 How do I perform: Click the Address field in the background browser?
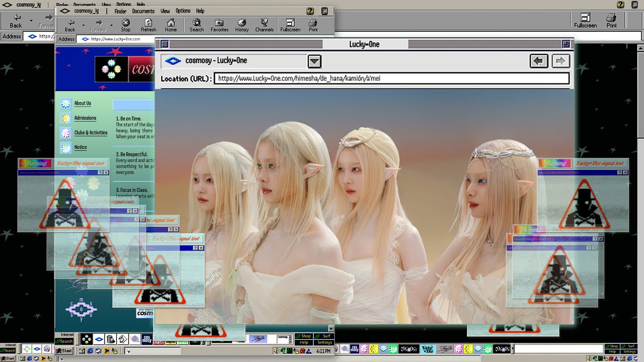pyautogui.click(x=39, y=36)
